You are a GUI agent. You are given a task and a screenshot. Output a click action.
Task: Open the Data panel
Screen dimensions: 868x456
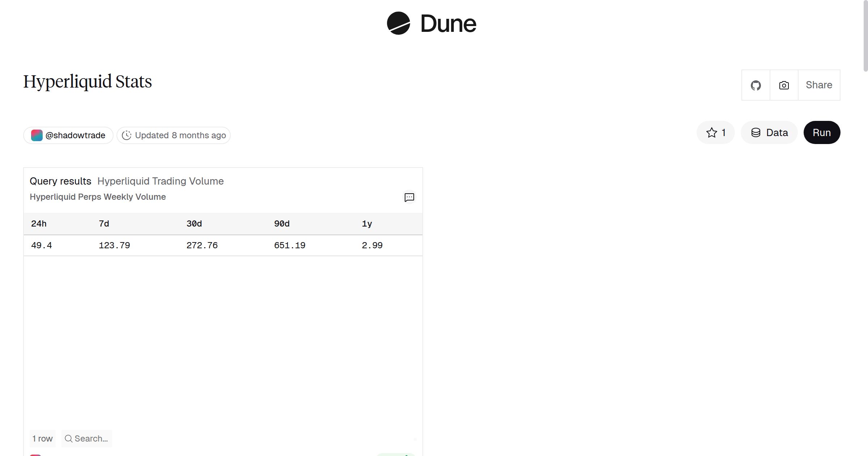769,132
